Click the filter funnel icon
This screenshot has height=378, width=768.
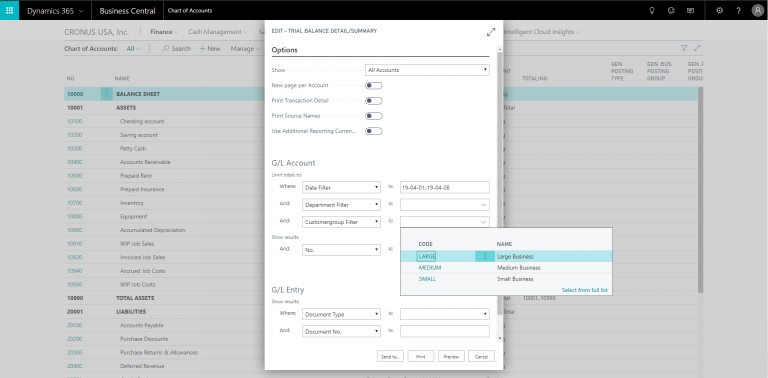tap(684, 48)
